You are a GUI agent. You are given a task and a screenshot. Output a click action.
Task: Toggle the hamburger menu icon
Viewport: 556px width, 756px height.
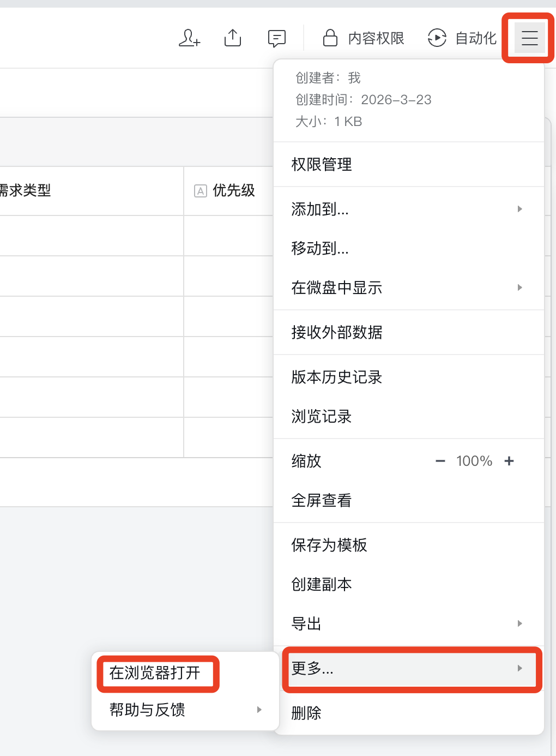pyautogui.click(x=529, y=38)
